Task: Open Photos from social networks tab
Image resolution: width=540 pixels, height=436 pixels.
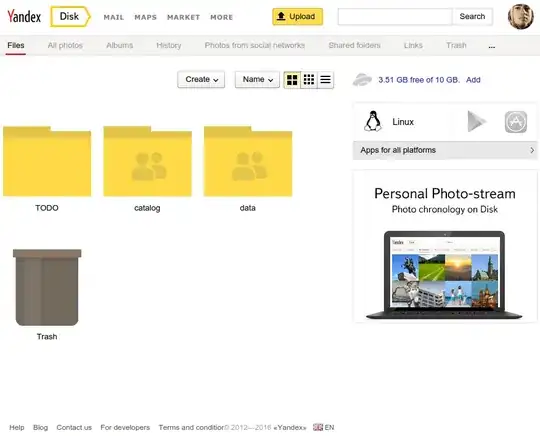Action: (x=255, y=45)
